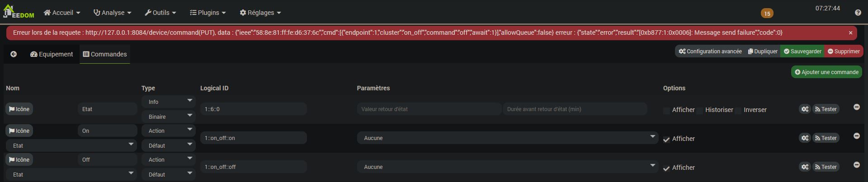
Task: Expand the Binaire subtype dropdown
Action: (x=168, y=117)
